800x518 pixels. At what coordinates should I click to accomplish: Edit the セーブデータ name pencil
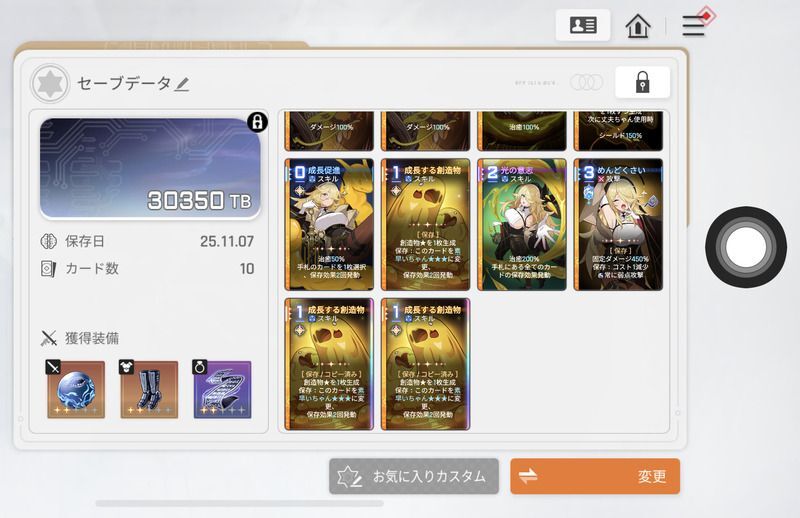click(x=182, y=84)
